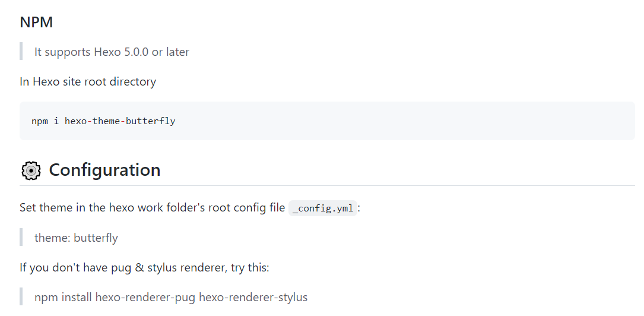This screenshot has height=316, width=644.
Task: Click the inline code "_config.yml"
Action: point(323,208)
